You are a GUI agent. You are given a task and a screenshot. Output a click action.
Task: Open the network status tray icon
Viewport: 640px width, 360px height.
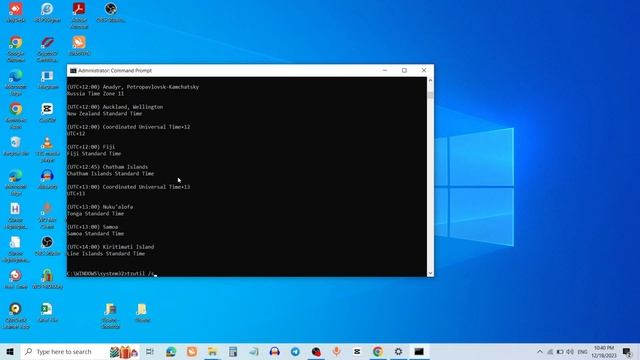tap(550, 352)
